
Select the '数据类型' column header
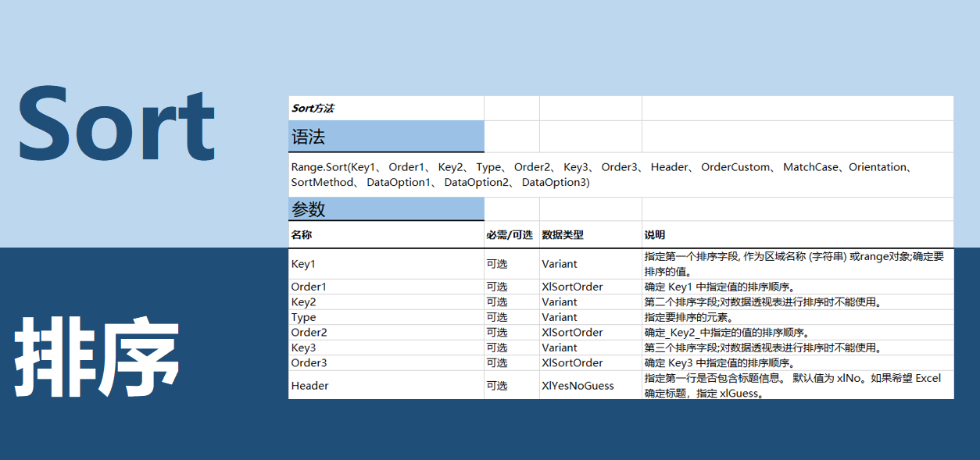pos(591,234)
